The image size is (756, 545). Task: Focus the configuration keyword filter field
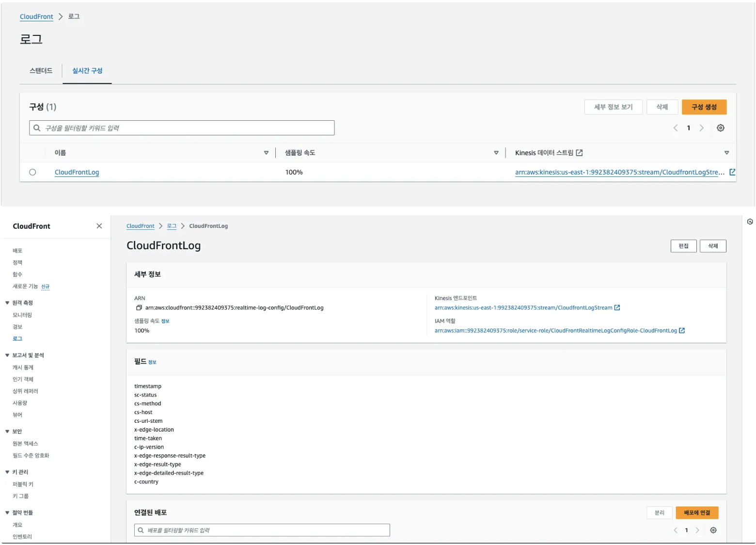click(x=182, y=128)
